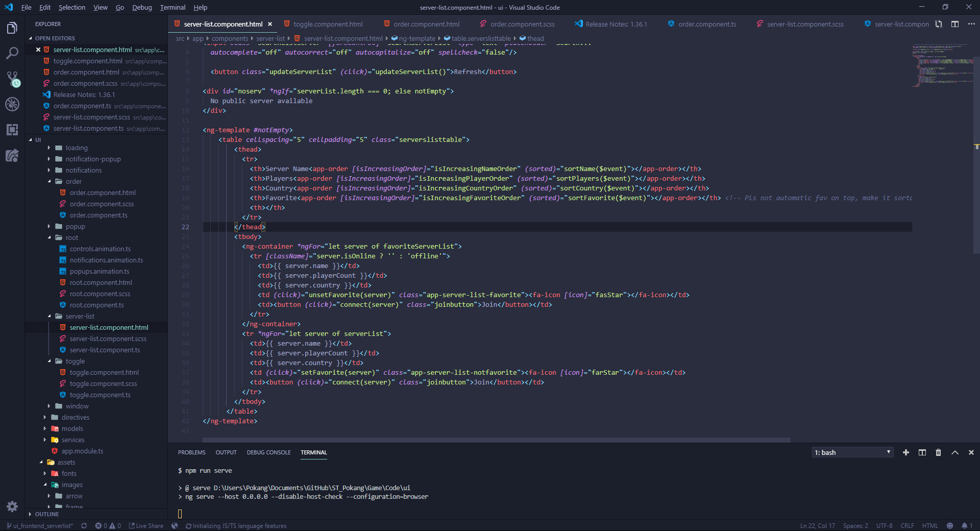
Task: Expand the services folder
Action: (x=73, y=440)
